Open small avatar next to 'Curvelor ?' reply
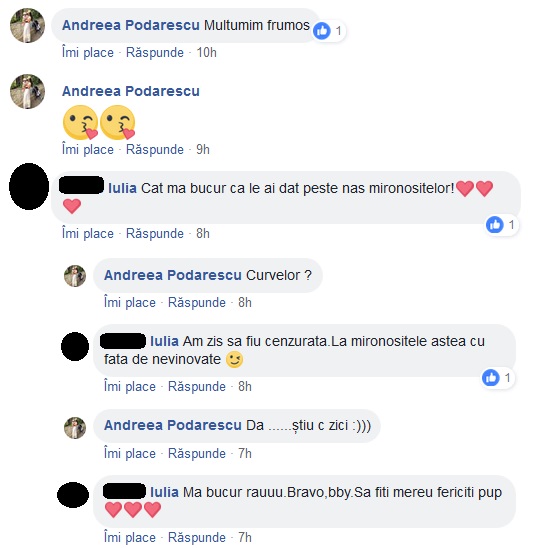The image size is (558, 548). tap(75, 276)
